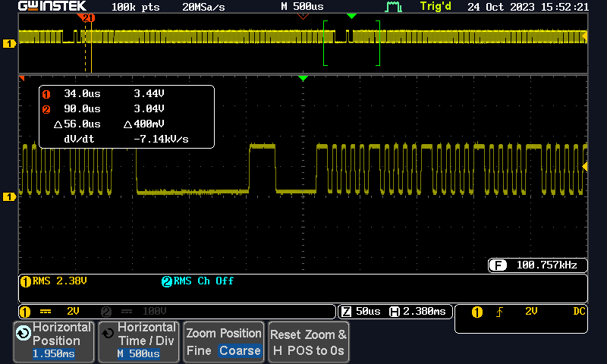Click channel 1 DC coupling symbol
This screenshot has width=607, height=364.
pyautogui.click(x=46, y=312)
